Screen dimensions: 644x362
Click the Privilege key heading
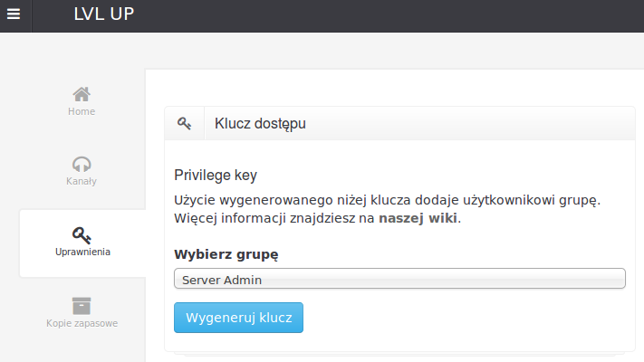pos(216,175)
